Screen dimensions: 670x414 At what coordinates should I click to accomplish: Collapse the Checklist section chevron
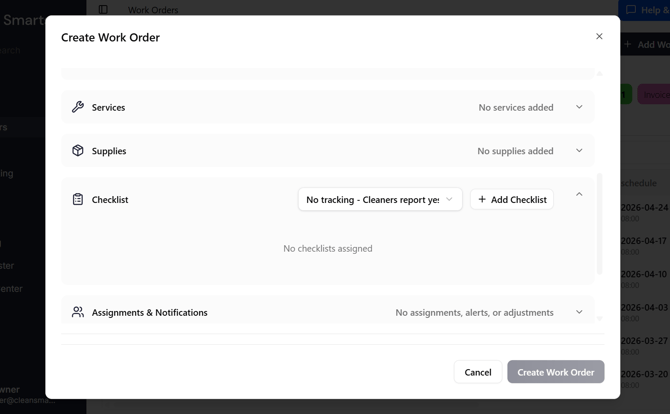point(579,194)
